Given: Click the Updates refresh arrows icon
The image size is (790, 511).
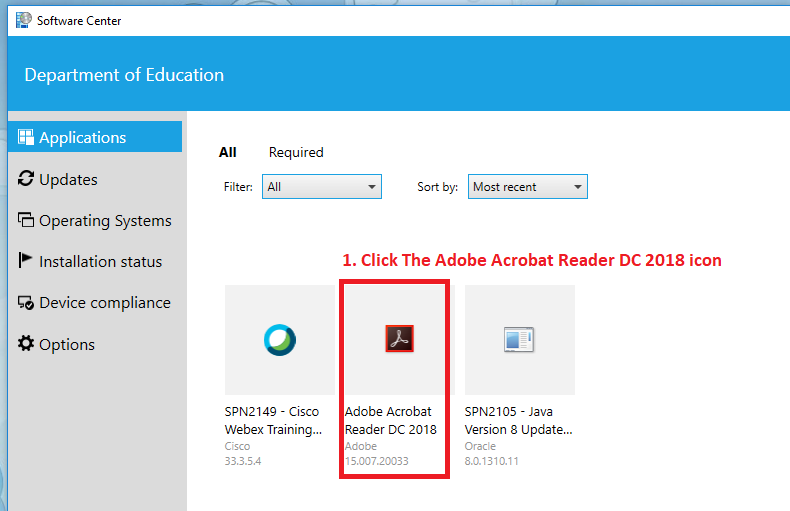Looking at the screenshot, I should point(26,178).
